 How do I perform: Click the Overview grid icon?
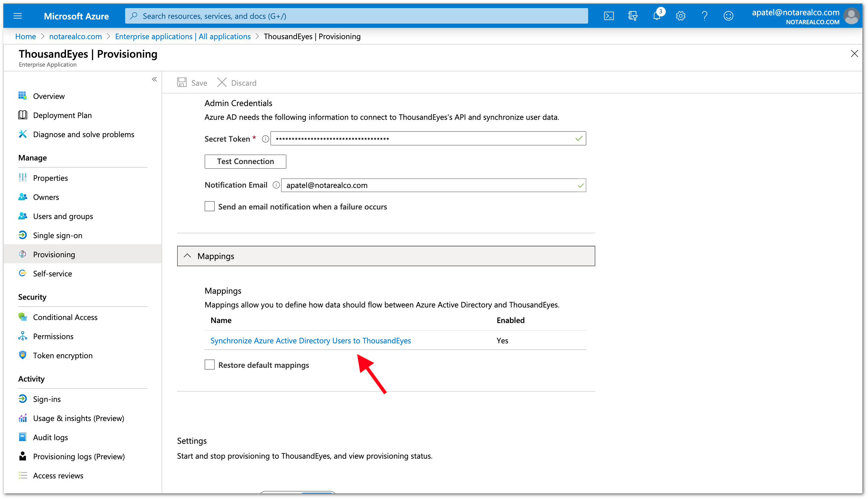pos(23,96)
